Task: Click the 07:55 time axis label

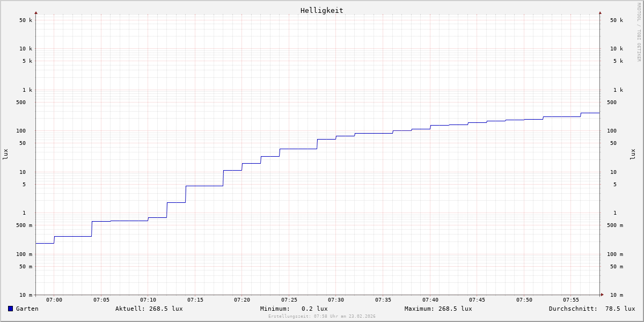Action: click(571, 300)
